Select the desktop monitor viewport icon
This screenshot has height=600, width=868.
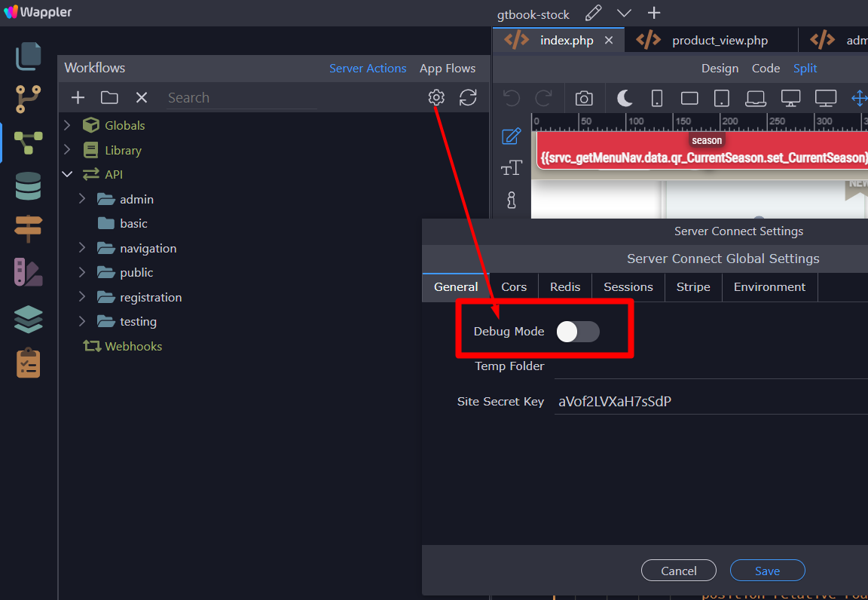pos(790,99)
